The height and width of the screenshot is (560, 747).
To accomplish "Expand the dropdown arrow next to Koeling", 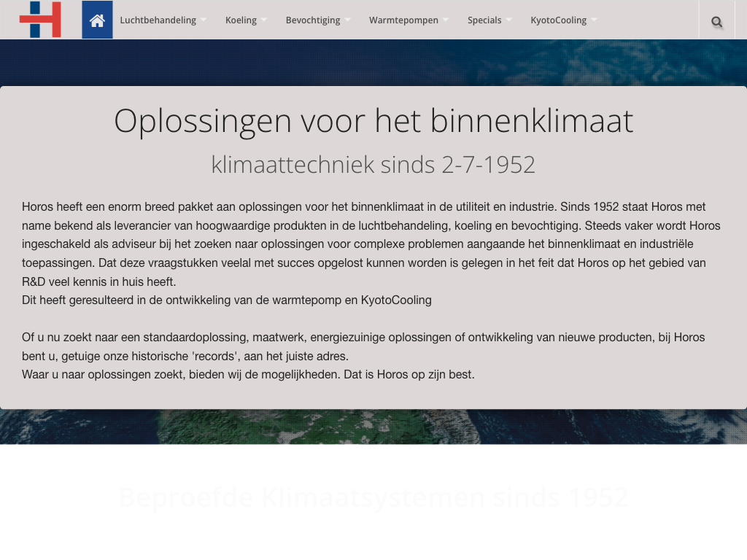I will coord(264,20).
